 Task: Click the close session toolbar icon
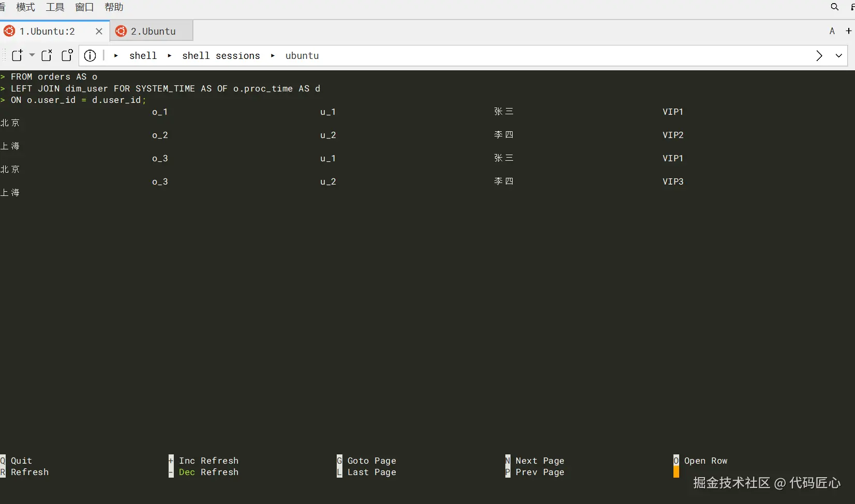pos(47,55)
